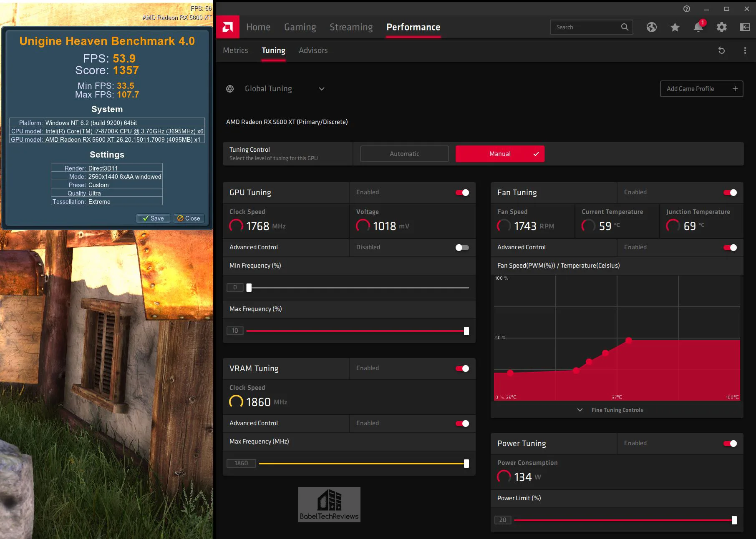Click the Fan Speed gauge icon
The height and width of the screenshot is (539, 756).
(504, 226)
